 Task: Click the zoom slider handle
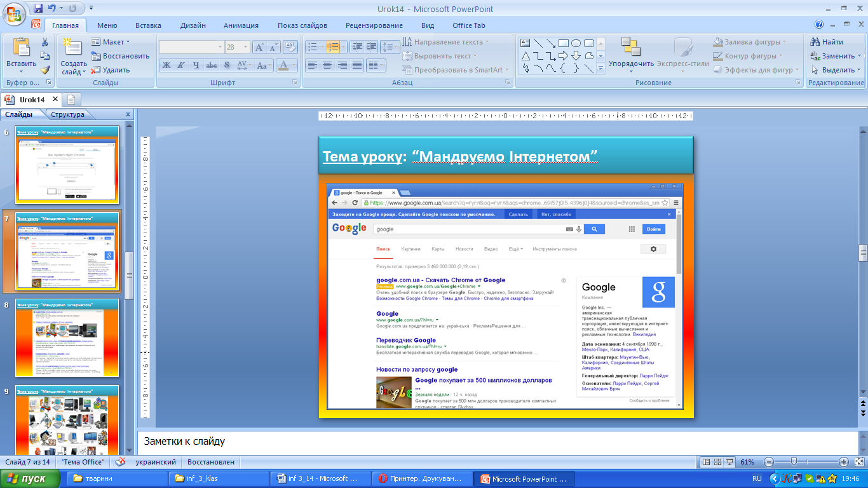(794, 462)
